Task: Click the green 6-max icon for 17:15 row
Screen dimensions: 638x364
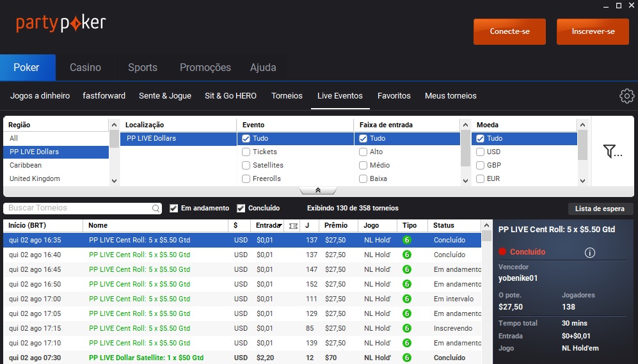Action: pyautogui.click(x=406, y=328)
